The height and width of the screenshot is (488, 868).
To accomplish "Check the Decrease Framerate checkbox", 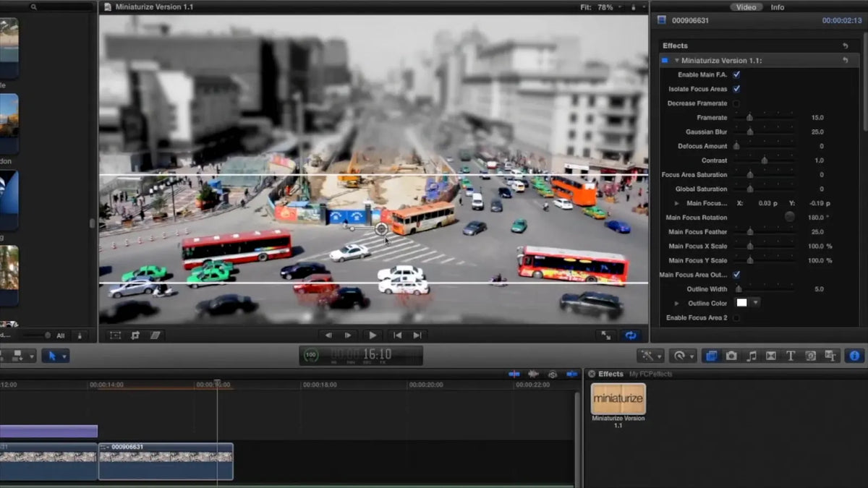I will (x=736, y=103).
